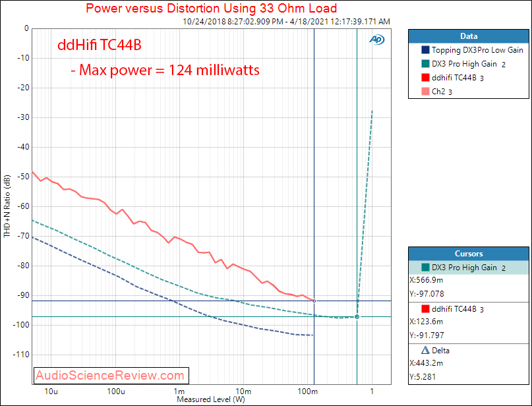Click the 'Ch2' legend label
This screenshot has height=406, width=532.
[x=438, y=92]
